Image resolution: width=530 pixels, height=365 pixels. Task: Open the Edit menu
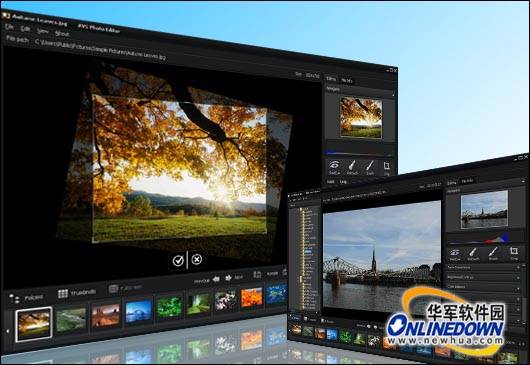click(25, 29)
